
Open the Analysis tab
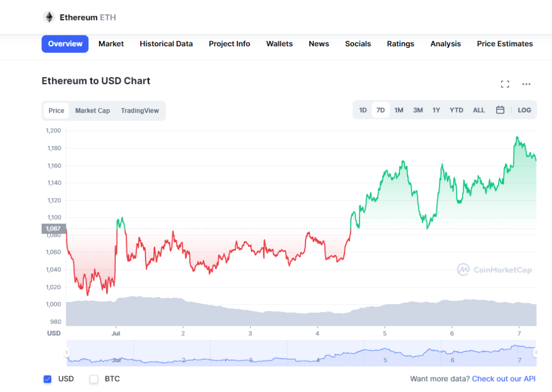(445, 44)
